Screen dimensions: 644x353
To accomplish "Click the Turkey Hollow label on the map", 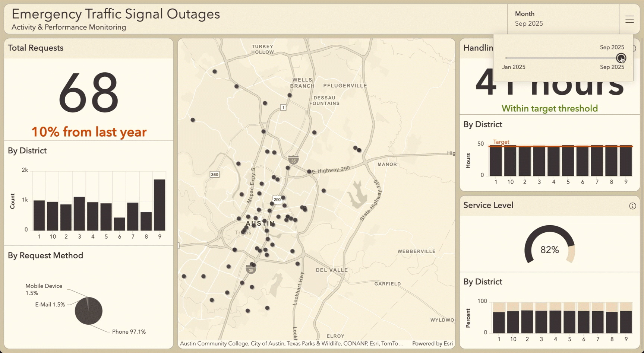I will click(263, 49).
